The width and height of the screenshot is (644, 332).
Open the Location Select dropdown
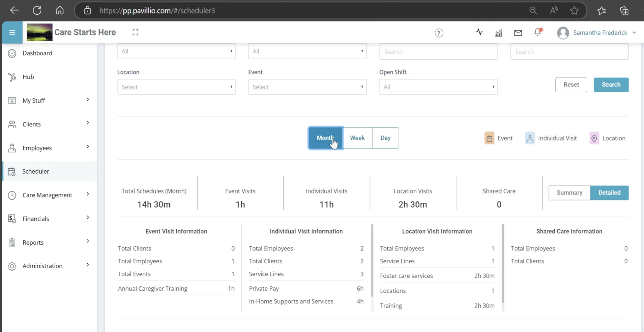tap(176, 87)
